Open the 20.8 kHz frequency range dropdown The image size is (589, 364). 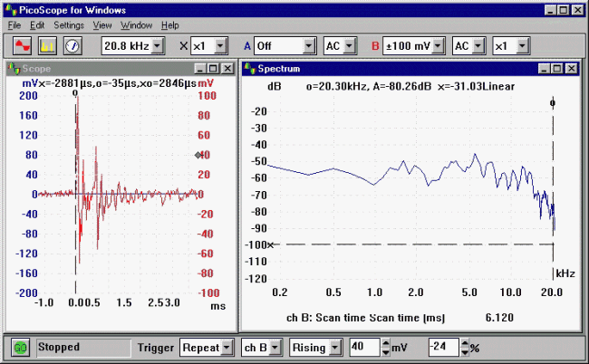tap(158, 45)
